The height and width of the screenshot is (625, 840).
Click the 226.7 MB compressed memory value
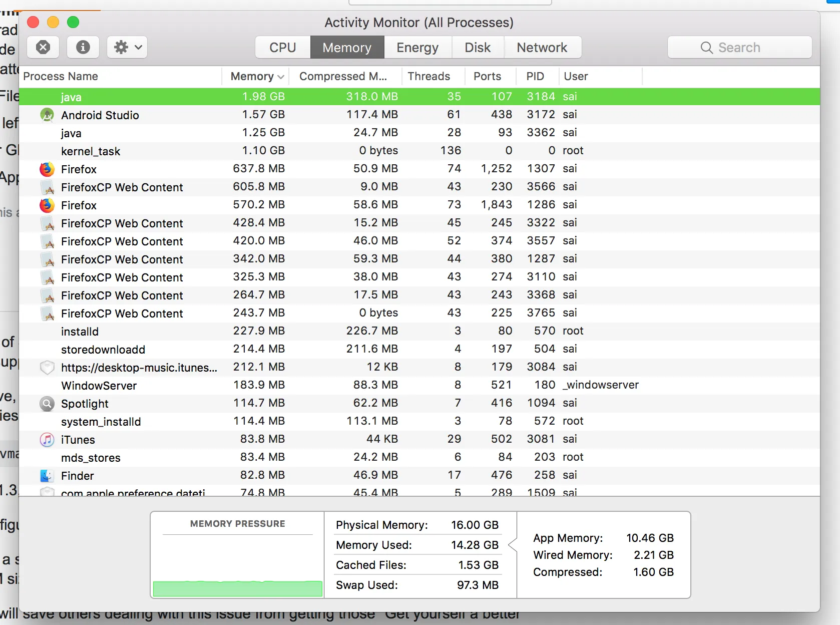pyautogui.click(x=372, y=331)
